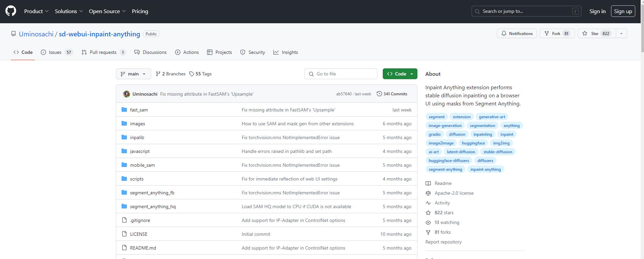Switch to the Actions tab
This screenshot has height=259, width=644.
click(x=187, y=52)
